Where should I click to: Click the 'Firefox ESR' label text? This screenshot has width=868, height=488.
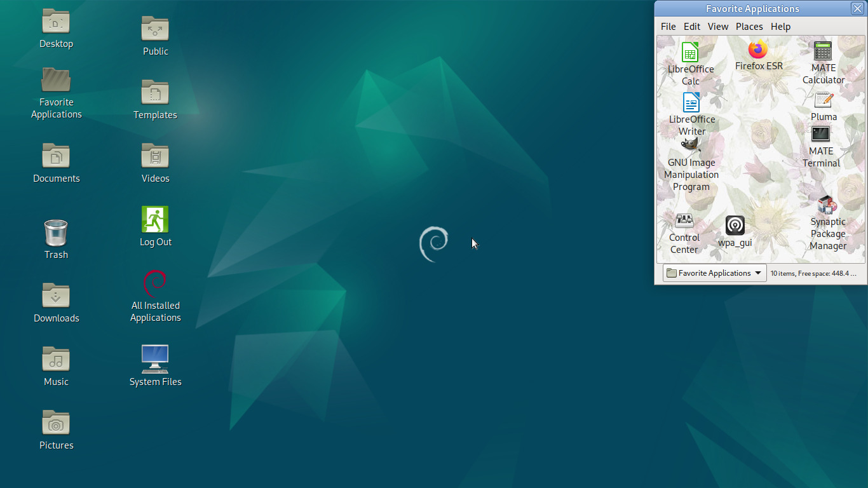tap(759, 66)
